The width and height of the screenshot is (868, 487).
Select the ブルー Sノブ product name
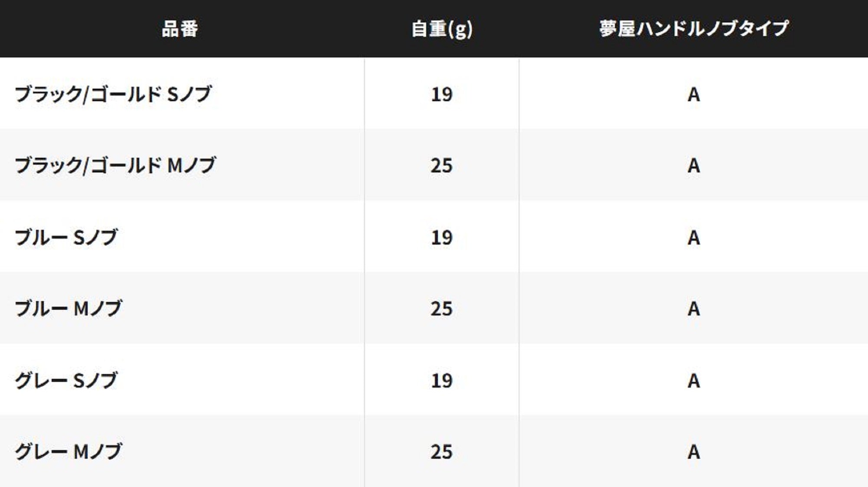click(x=66, y=238)
